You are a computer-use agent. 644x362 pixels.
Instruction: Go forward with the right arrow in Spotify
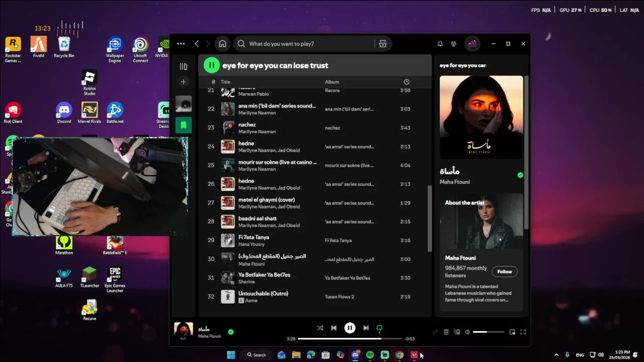click(208, 44)
